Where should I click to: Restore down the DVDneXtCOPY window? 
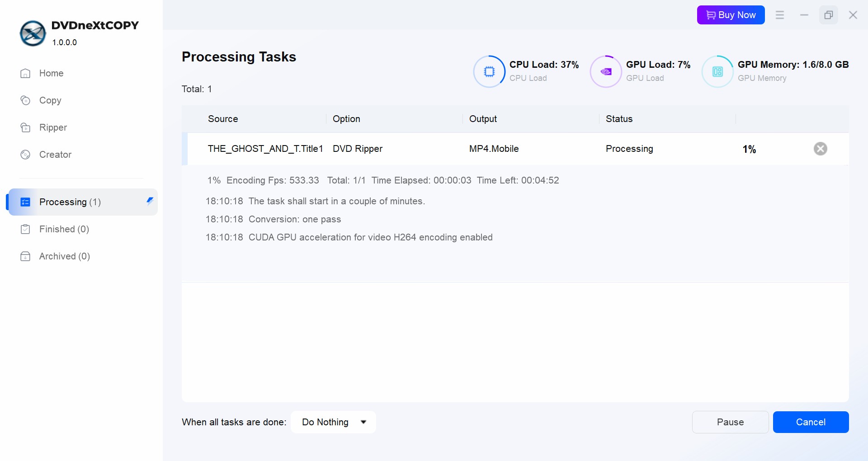click(x=829, y=15)
